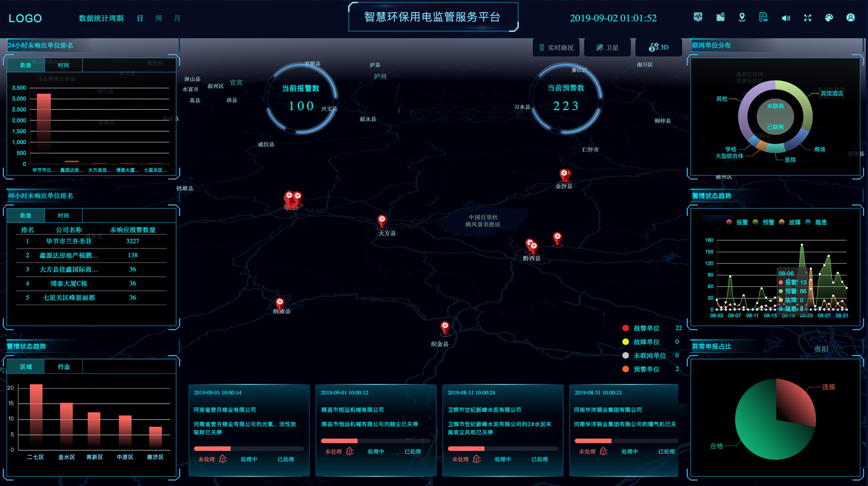
Task: Toggle 故障单位 map legend item
Action: click(x=641, y=342)
